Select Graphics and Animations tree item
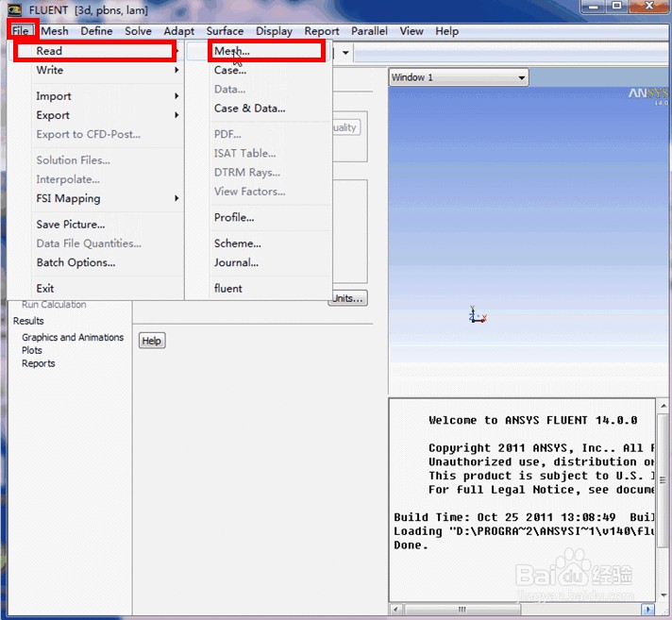Image resolution: width=672 pixels, height=620 pixels. 73,337
